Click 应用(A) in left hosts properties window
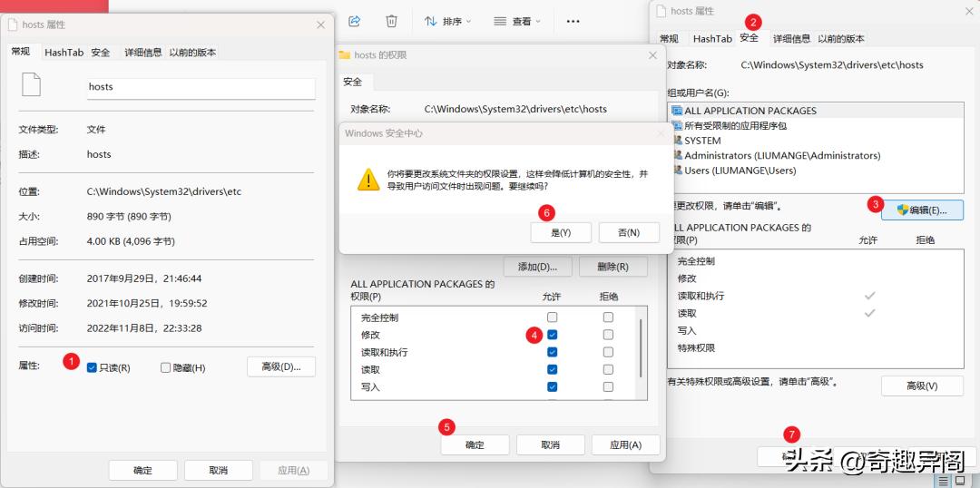Viewport: 980px width, 488px height. point(293,470)
